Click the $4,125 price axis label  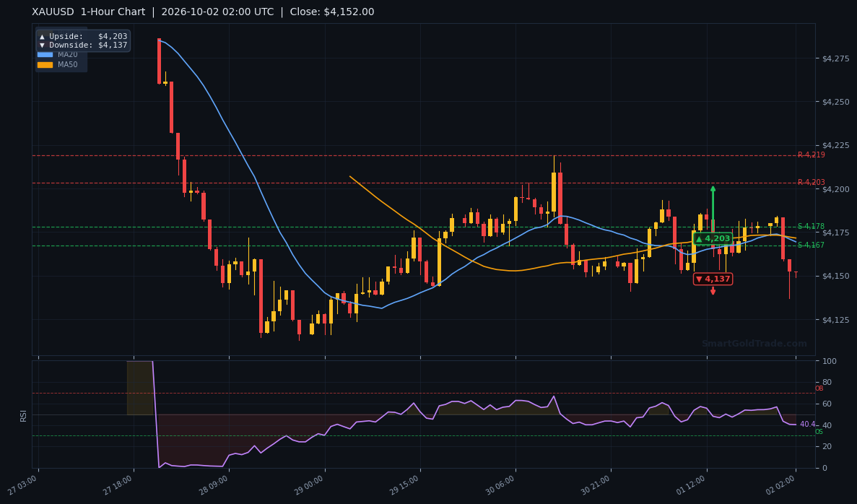click(835, 320)
